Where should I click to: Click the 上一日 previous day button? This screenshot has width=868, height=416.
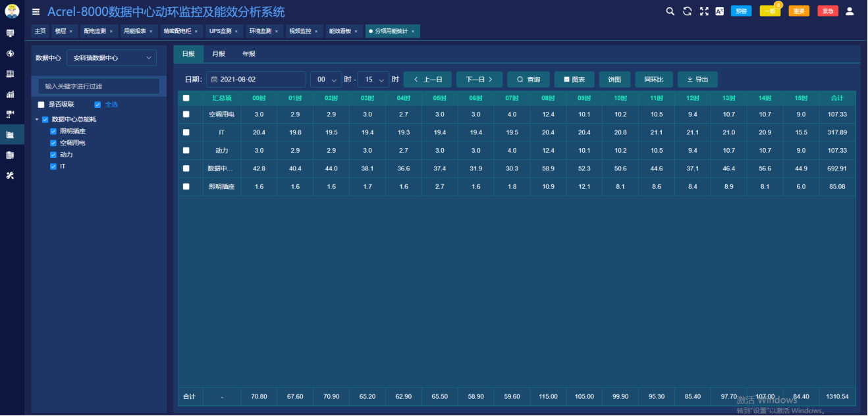pyautogui.click(x=427, y=80)
